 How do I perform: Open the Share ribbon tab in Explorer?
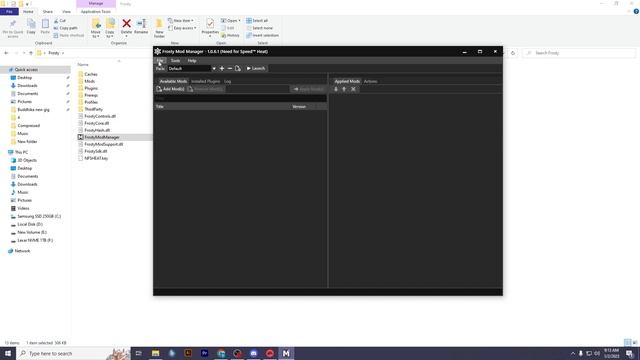[48, 12]
